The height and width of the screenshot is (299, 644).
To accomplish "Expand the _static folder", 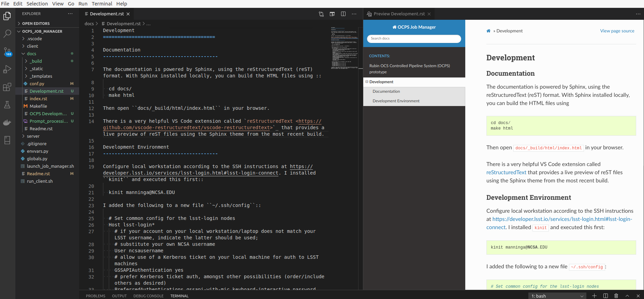I will point(47,69).
